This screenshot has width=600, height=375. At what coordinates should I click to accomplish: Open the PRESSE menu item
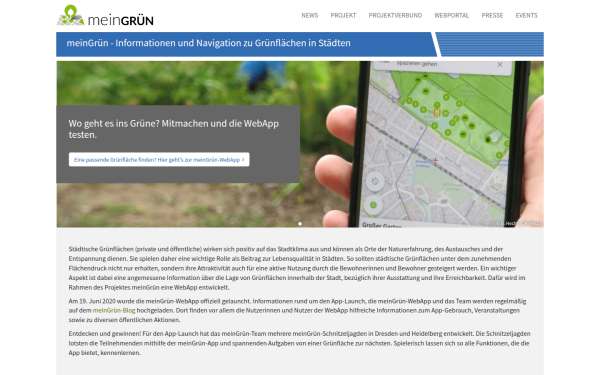click(492, 15)
